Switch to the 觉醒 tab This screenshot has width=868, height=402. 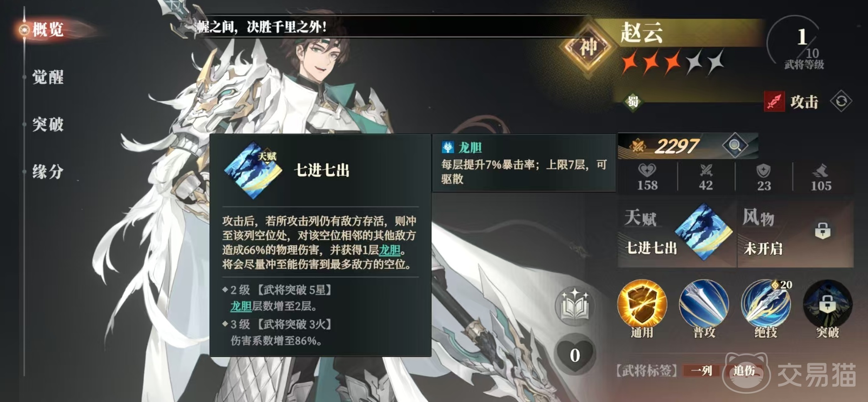pos(48,77)
